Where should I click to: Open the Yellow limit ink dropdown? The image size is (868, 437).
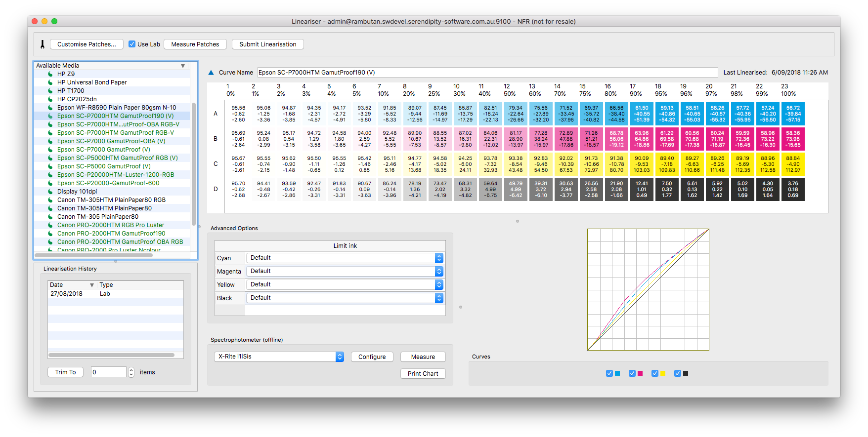pyautogui.click(x=345, y=284)
